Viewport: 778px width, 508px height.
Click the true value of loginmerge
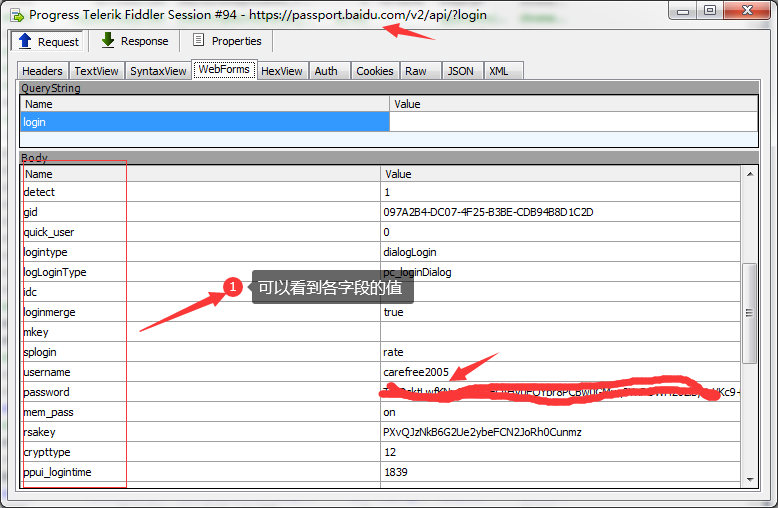(393, 312)
